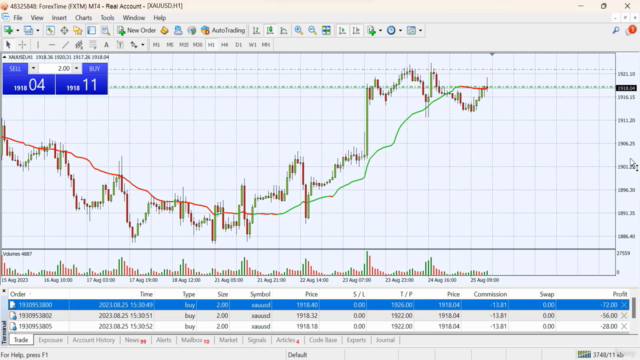640x360 pixels.
Task: Select order row 1930953802
Action: [x=319, y=316]
